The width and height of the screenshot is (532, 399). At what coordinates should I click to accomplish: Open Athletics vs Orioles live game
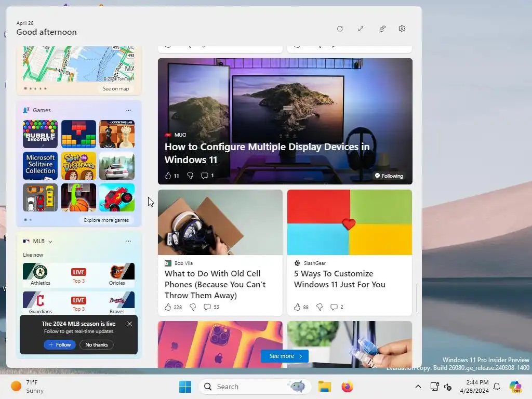(78, 274)
